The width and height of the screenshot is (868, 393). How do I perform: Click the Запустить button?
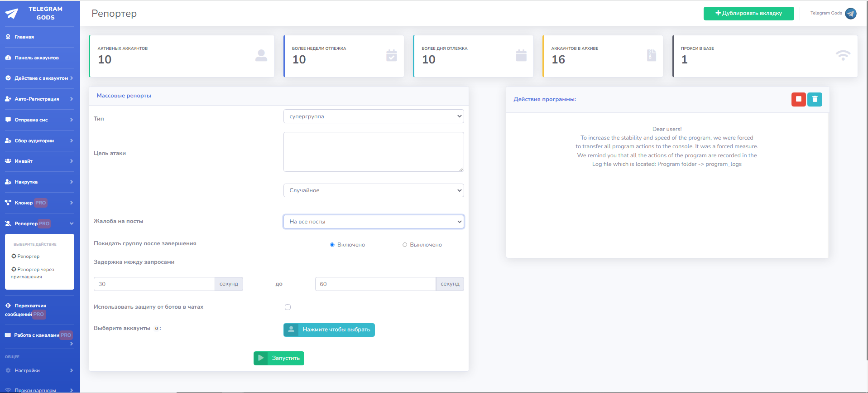[279, 358]
